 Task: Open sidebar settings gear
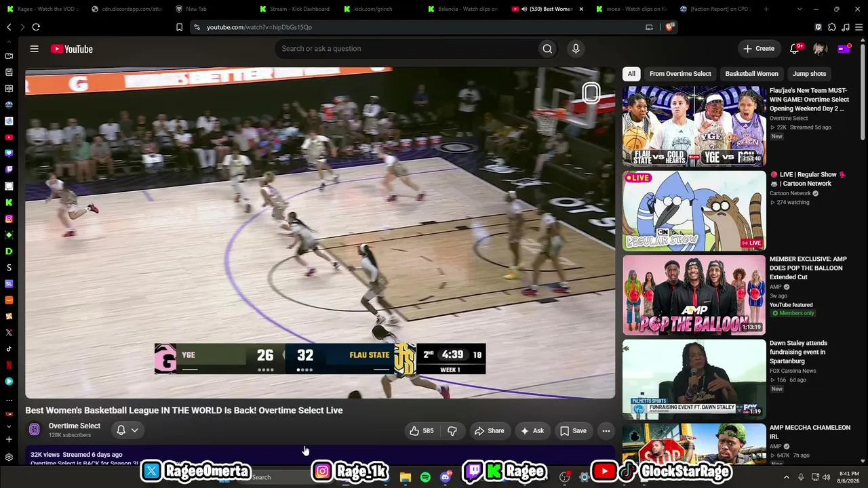[9, 457]
